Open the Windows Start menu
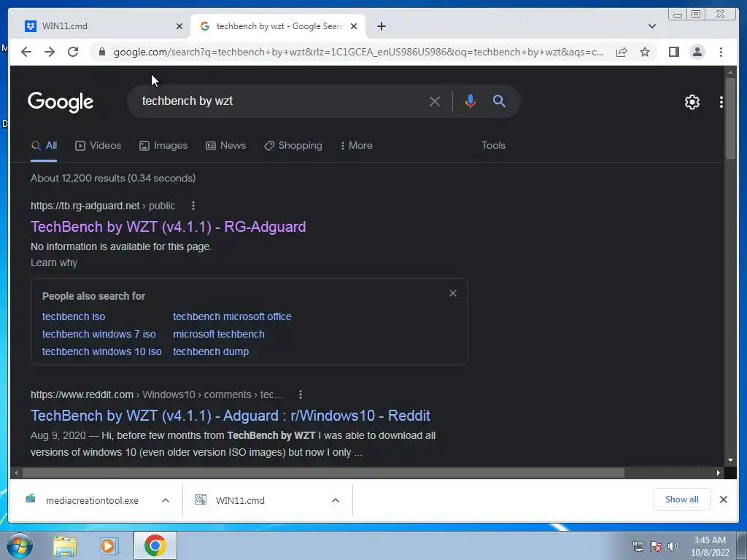The width and height of the screenshot is (747, 560). click(19, 545)
